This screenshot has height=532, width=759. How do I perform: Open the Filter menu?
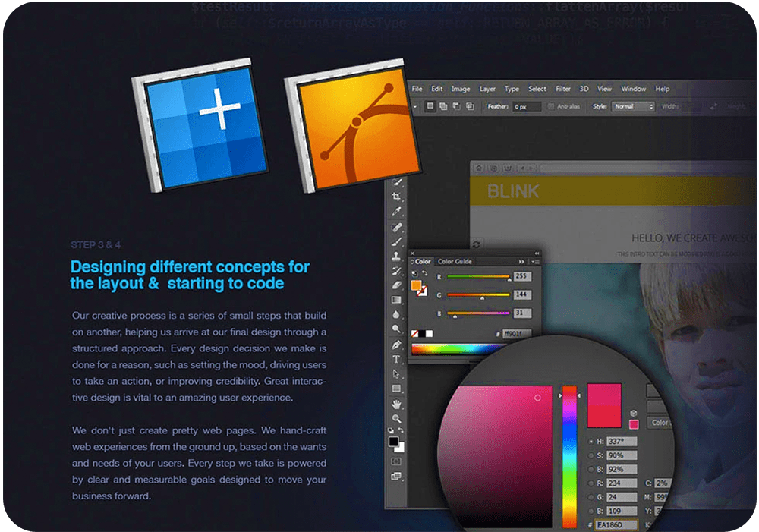click(x=562, y=89)
